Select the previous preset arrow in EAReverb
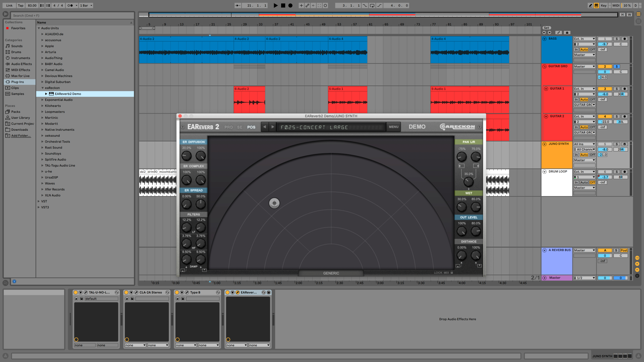Screen dimensions: 644x362 tap(265, 127)
